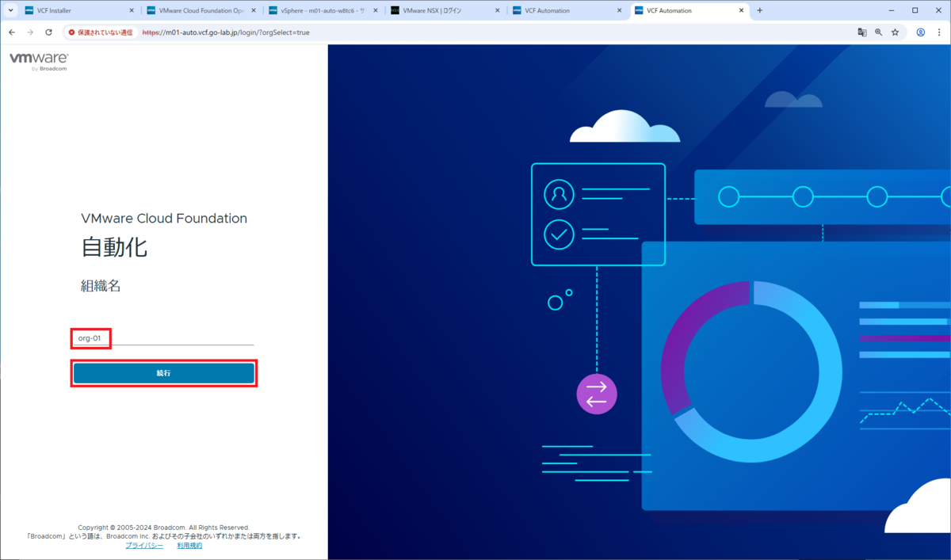Open the 利用規約 terms of use link

189,546
